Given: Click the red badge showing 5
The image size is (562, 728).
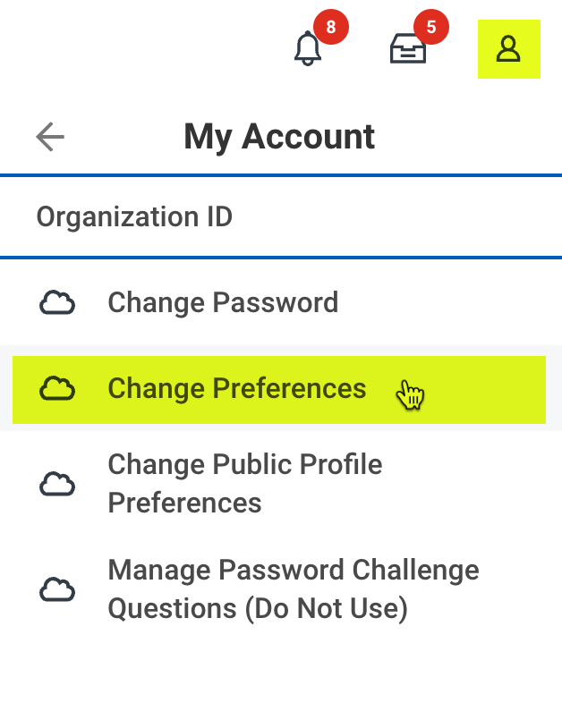Looking at the screenshot, I should point(431,28).
